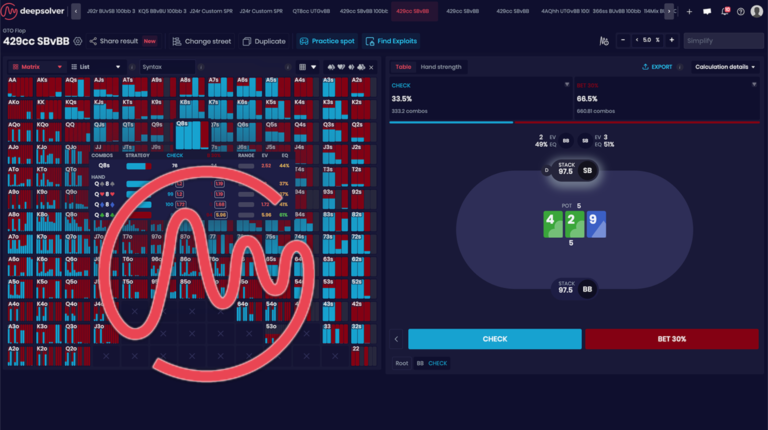Open the notifications bell
The height and width of the screenshot is (430, 768).
tap(724, 11)
